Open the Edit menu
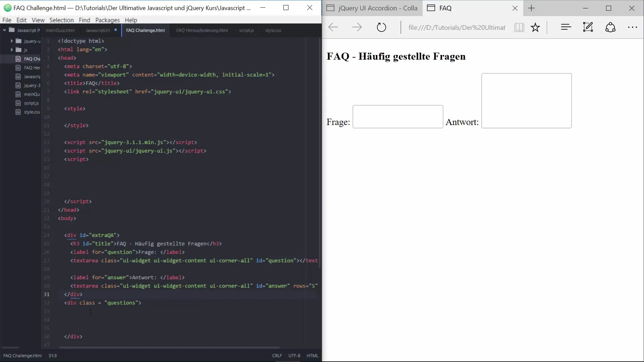The image size is (644, 362). click(x=21, y=20)
